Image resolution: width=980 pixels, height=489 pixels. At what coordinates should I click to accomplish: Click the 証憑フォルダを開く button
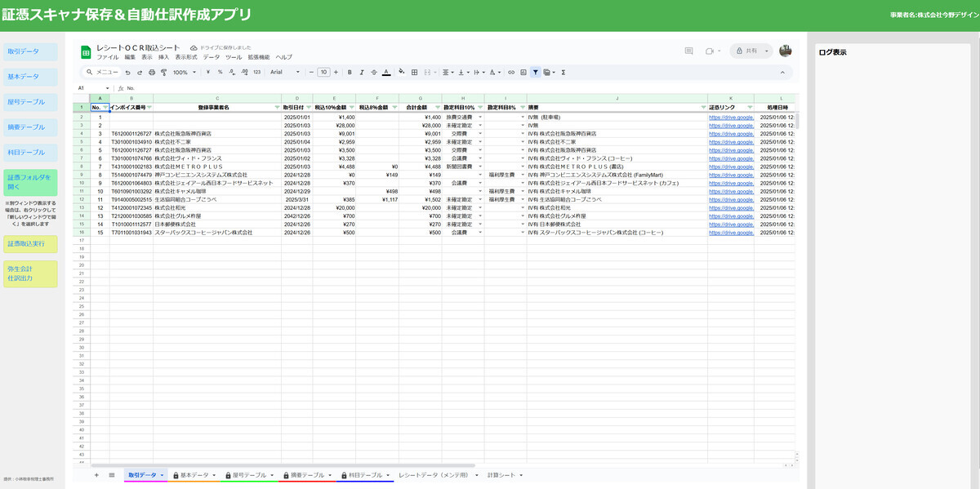31,181
